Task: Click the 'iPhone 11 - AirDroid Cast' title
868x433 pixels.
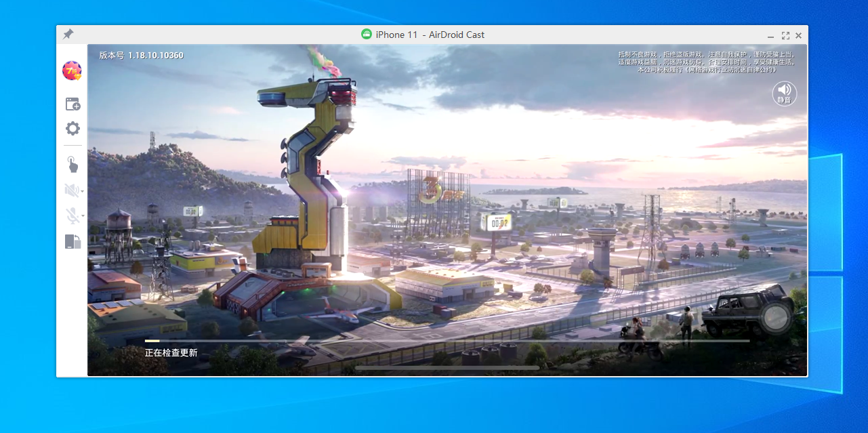Action: tap(430, 35)
